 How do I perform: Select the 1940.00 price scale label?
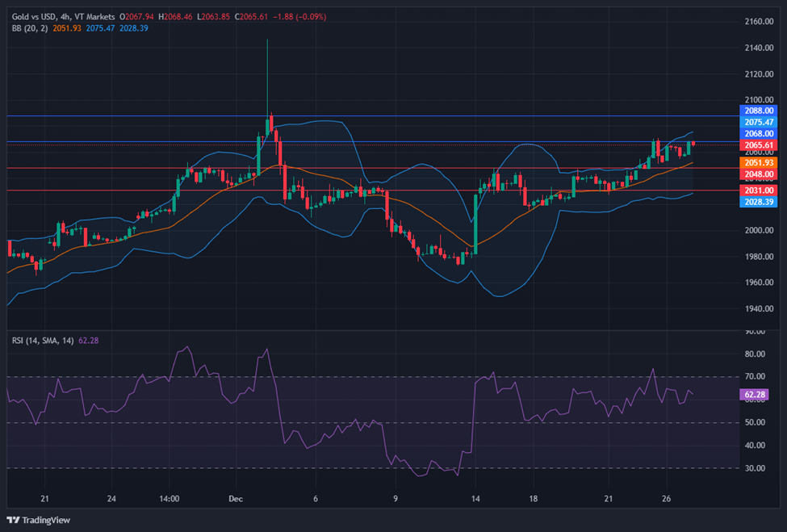tap(759, 309)
